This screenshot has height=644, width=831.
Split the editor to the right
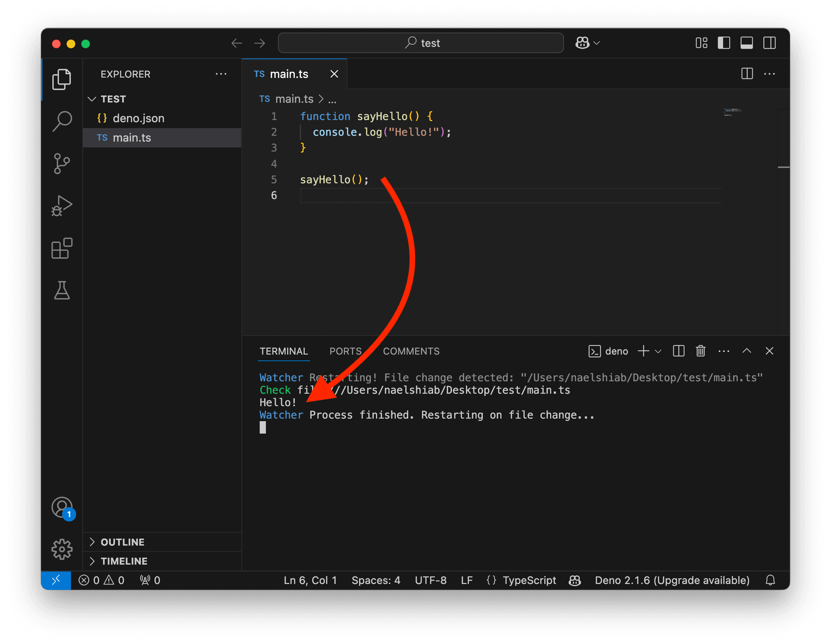click(x=747, y=74)
